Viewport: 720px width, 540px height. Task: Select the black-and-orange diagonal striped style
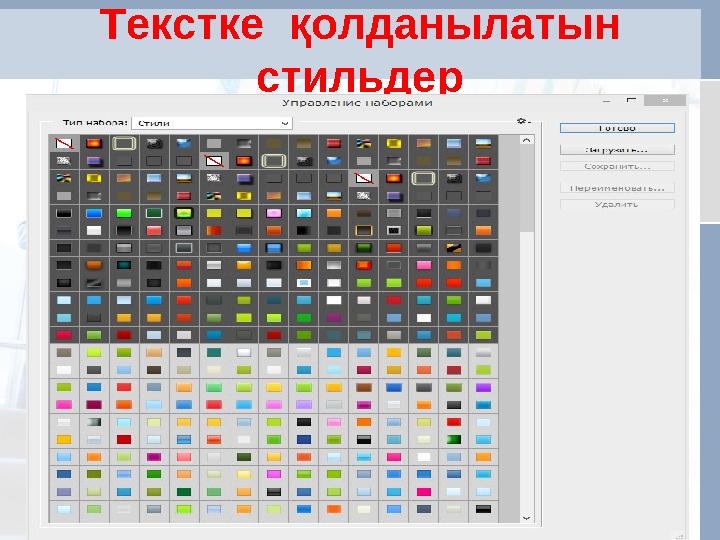click(x=454, y=248)
